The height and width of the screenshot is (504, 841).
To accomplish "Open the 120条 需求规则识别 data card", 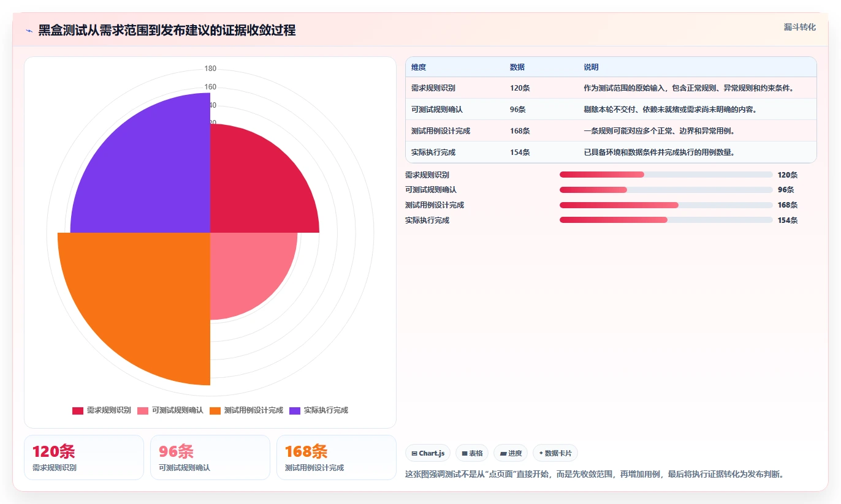I will pyautogui.click(x=84, y=457).
